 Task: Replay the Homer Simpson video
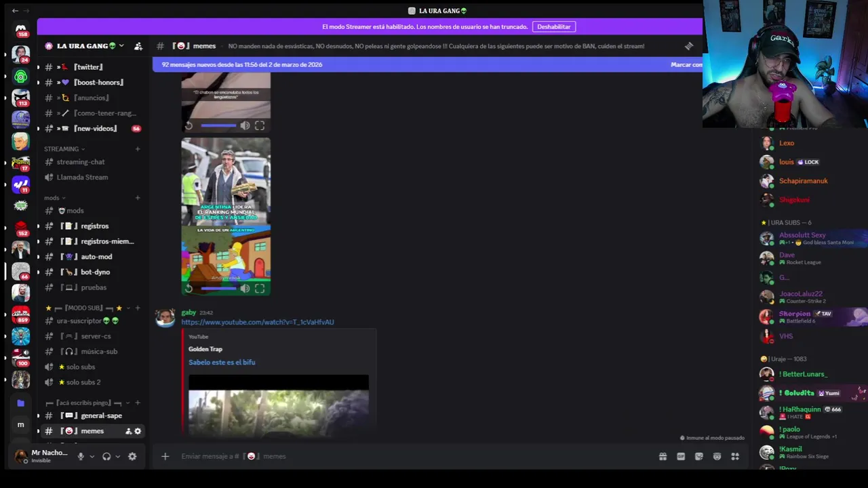[189, 288]
